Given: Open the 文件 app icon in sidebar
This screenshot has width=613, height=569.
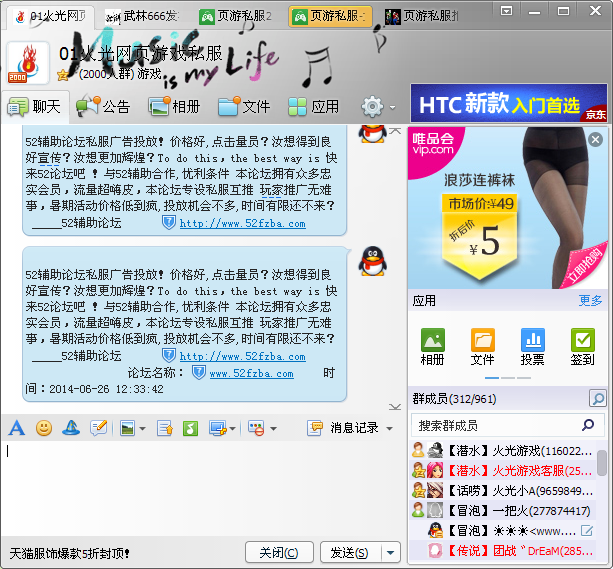Looking at the screenshot, I should point(482,346).
